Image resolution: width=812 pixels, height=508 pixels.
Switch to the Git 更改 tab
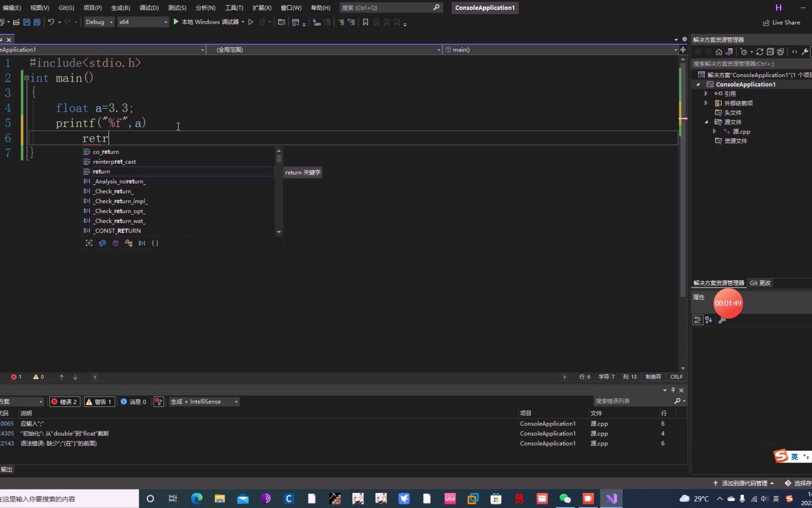pyautogui.click(x=760, y=283)
